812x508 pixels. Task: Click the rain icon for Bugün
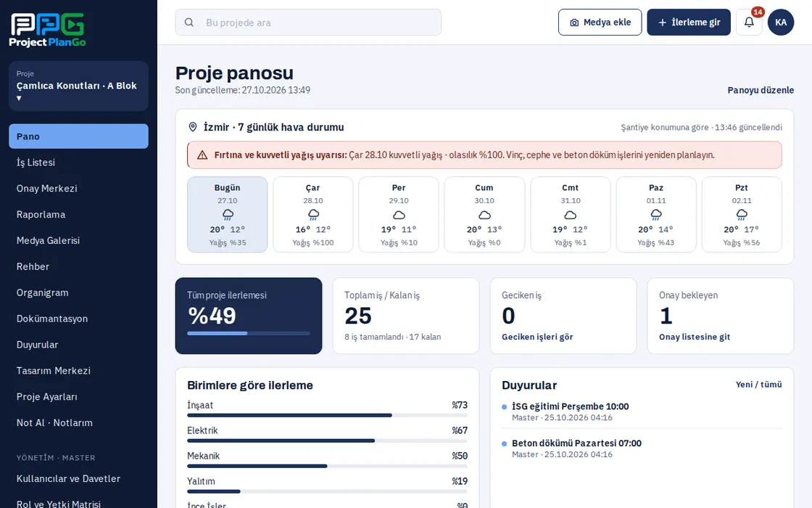pyautogui.click(x=228, y=215)
